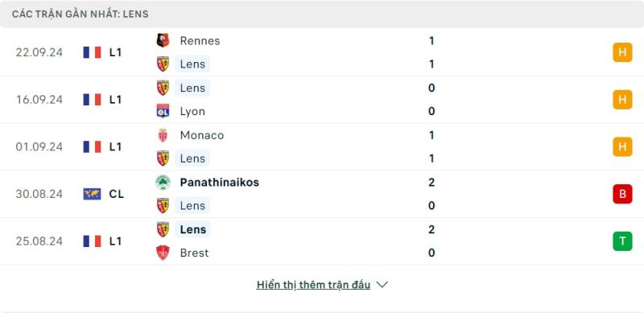Click the green T result badge
Viewport: 644px width, 313px height.
click(x=622, y=241)
